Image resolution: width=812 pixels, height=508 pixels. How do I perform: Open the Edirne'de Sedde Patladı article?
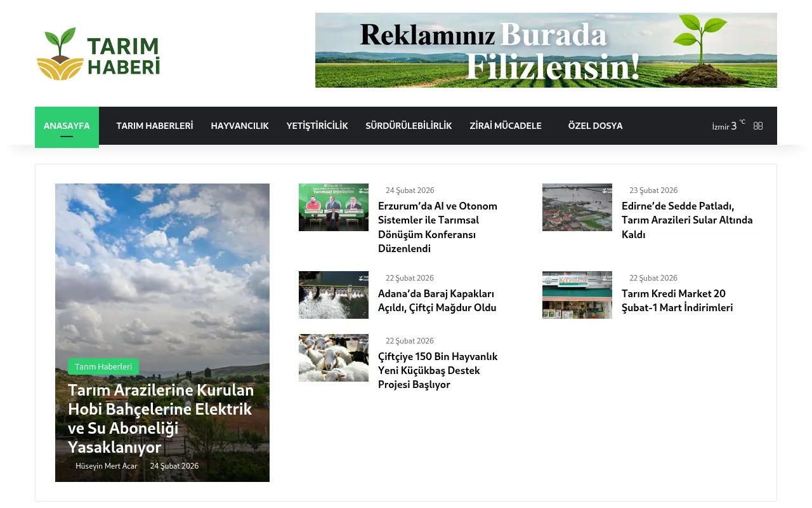687,220
